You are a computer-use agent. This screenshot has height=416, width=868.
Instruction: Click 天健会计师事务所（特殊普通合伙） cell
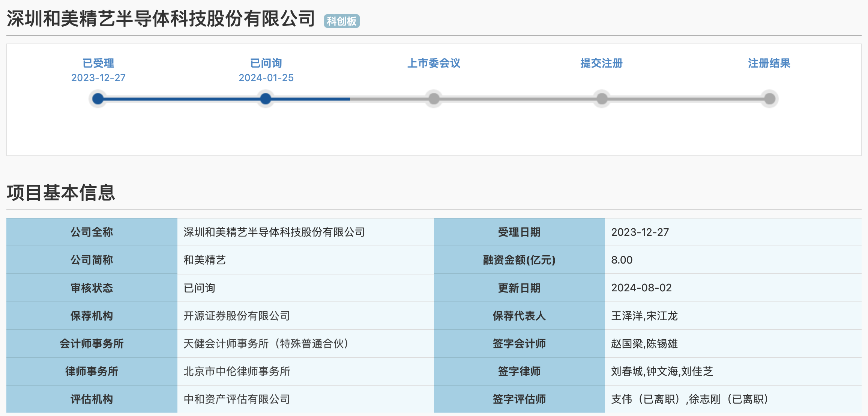tap(305, 344)
